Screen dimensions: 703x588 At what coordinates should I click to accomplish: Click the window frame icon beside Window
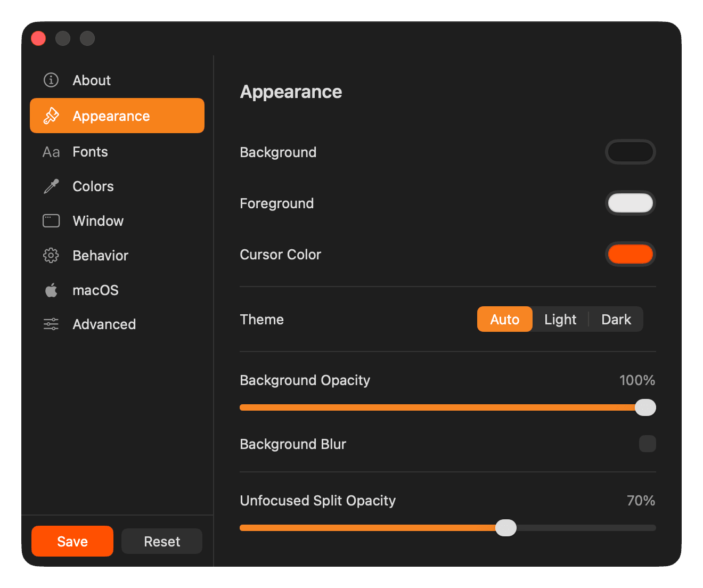(x=51, y=220)
